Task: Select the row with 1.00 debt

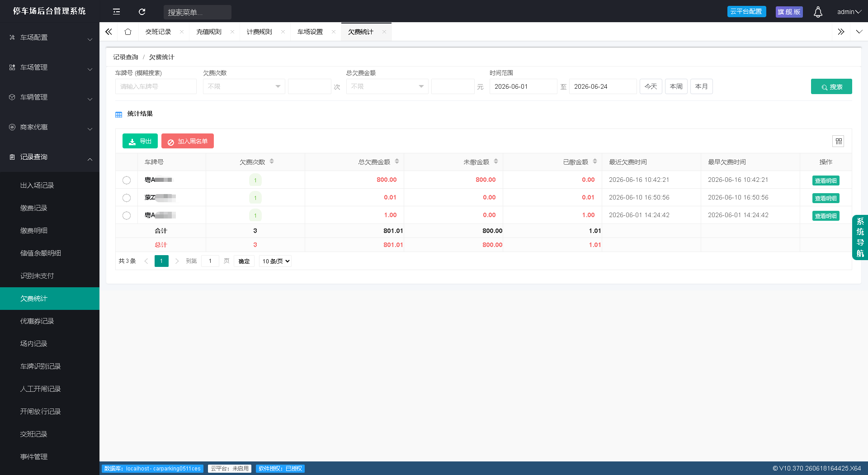Action: tap(127, 215)
